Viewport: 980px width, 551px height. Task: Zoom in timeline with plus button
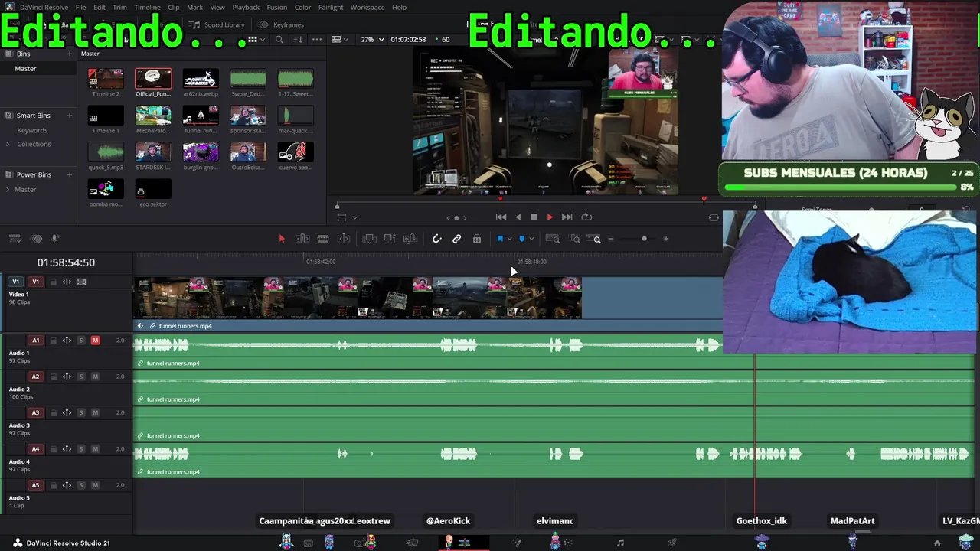coord(665,239)
